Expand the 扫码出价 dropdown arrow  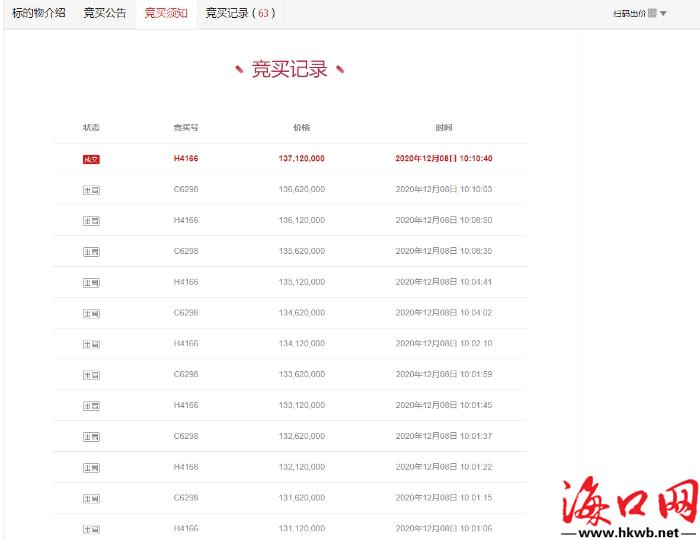tap(663, 14)
